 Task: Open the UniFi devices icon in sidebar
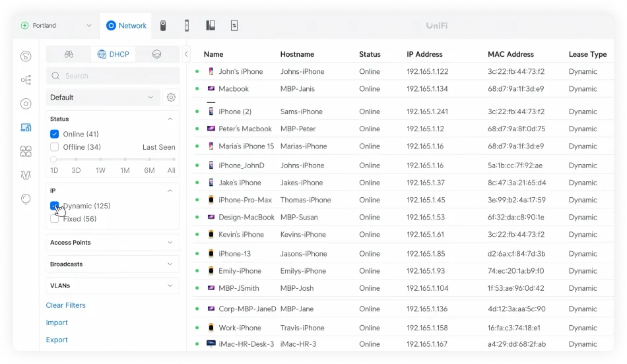[26, 104]
